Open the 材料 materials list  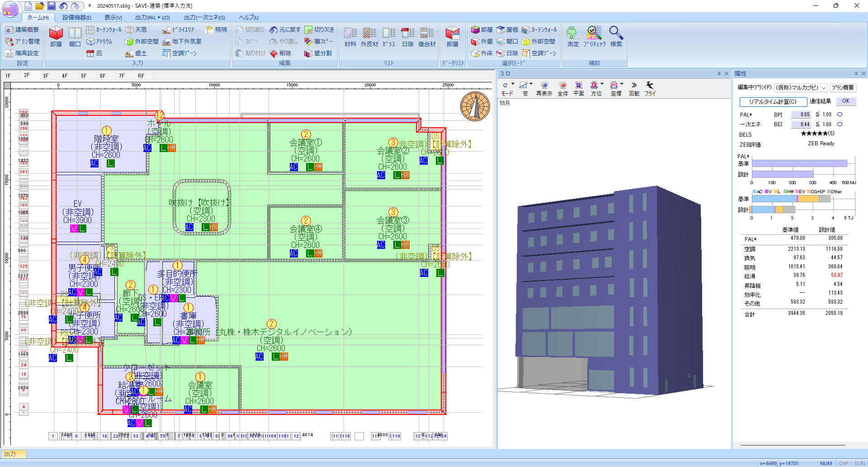pos(350,37)
